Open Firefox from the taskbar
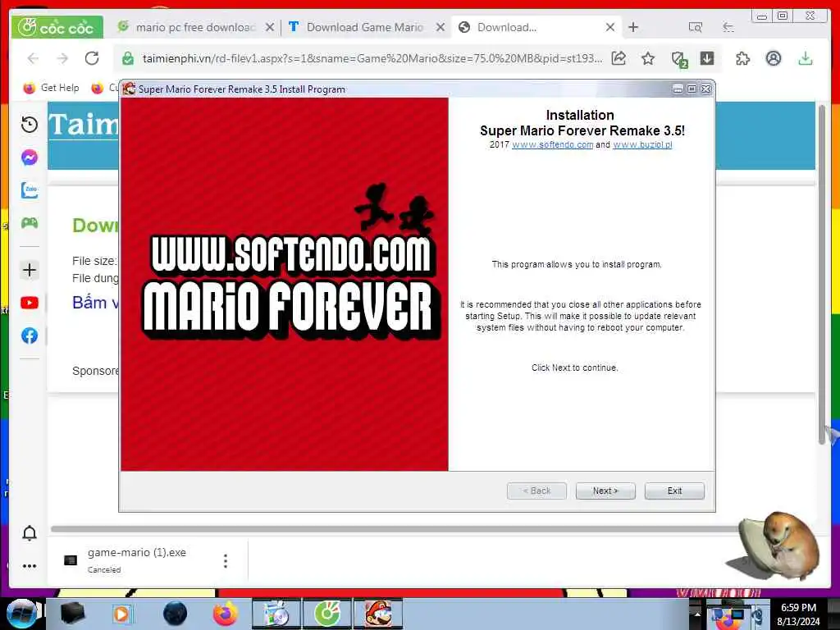The height and width of the screenshot is (630, 840). click(x=226, y=614)
